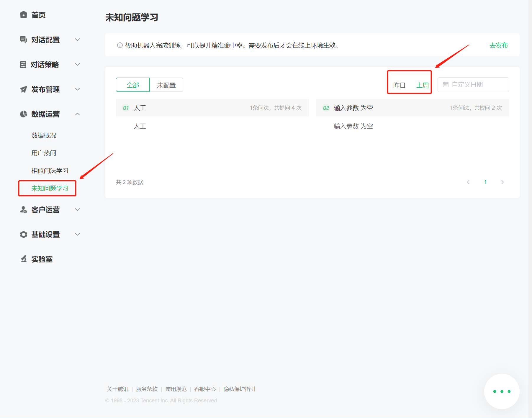
Task: Click the home icon beside 首页
Action: [24, 15]
